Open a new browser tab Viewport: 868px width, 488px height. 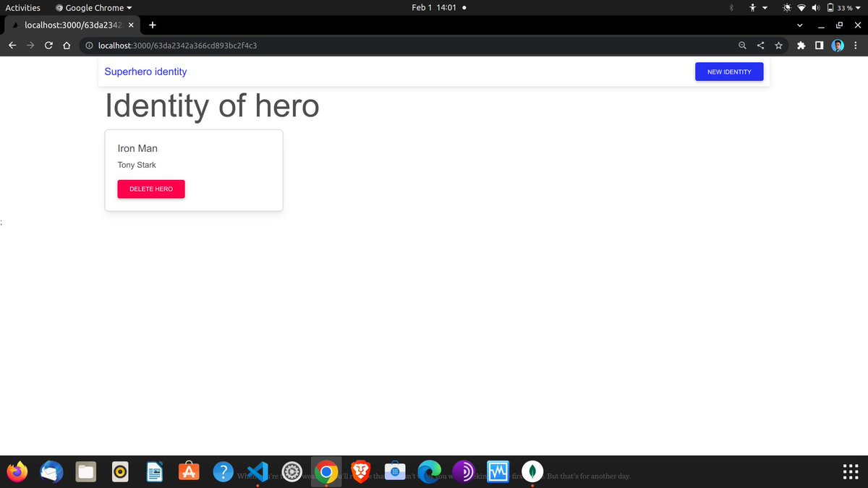point(153,25)
